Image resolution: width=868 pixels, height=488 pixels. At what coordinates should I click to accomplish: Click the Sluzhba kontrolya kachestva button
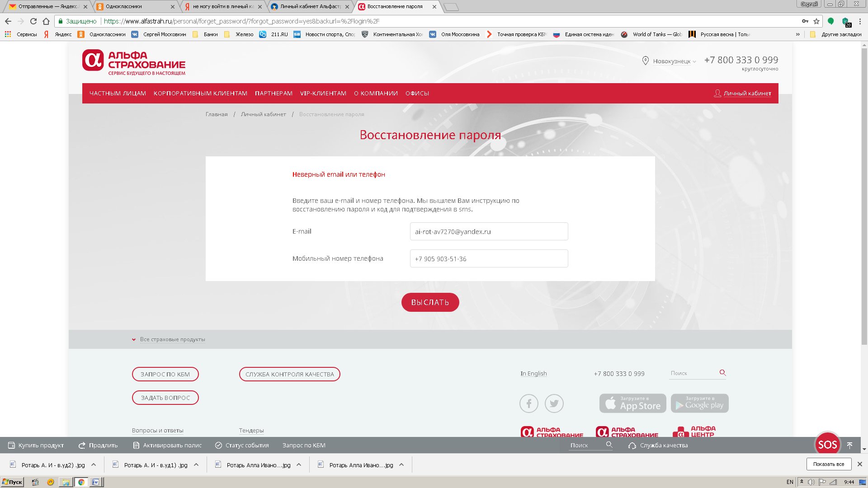tap(290, 374)
